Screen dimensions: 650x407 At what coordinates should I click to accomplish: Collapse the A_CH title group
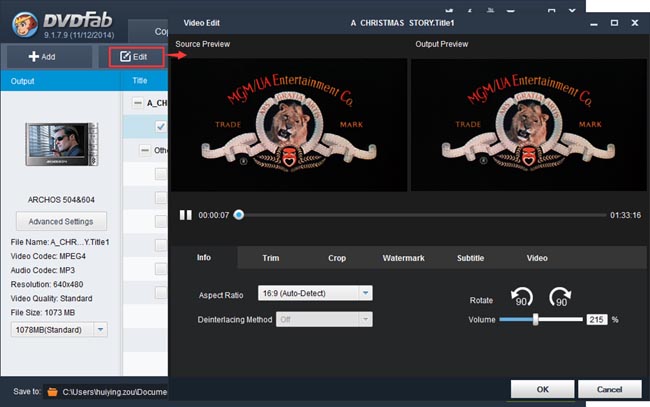(x=138, y=102)
